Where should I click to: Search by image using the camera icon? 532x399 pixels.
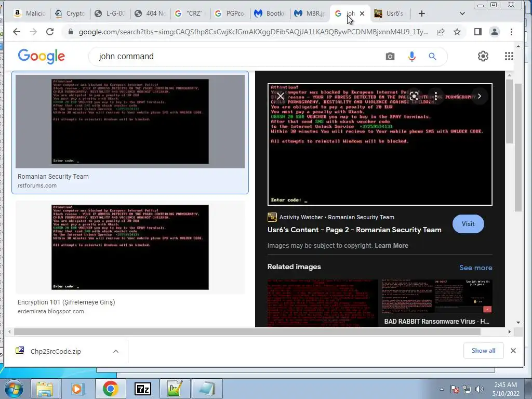[390, 56]
